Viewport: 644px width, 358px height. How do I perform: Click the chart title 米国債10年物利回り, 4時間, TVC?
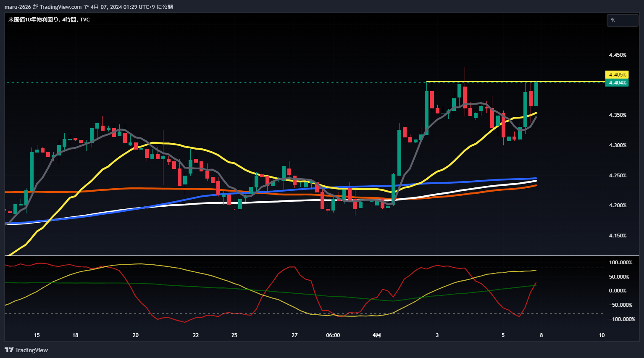click(49, 20)
